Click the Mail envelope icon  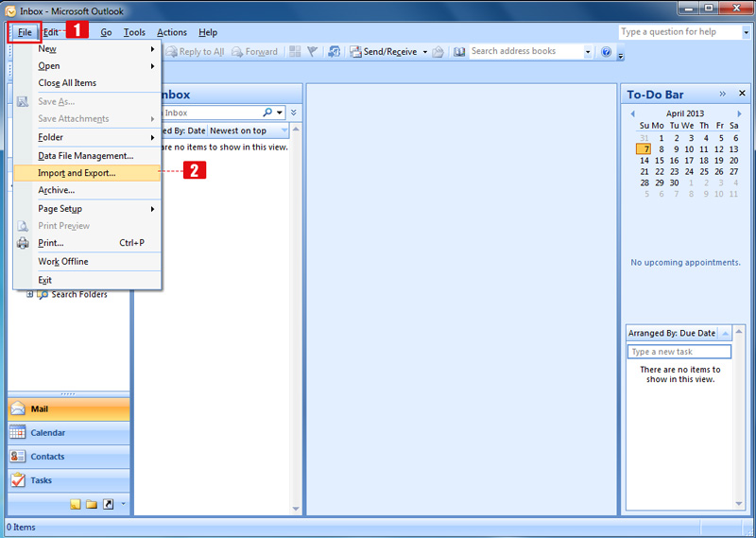pos(18,408)
